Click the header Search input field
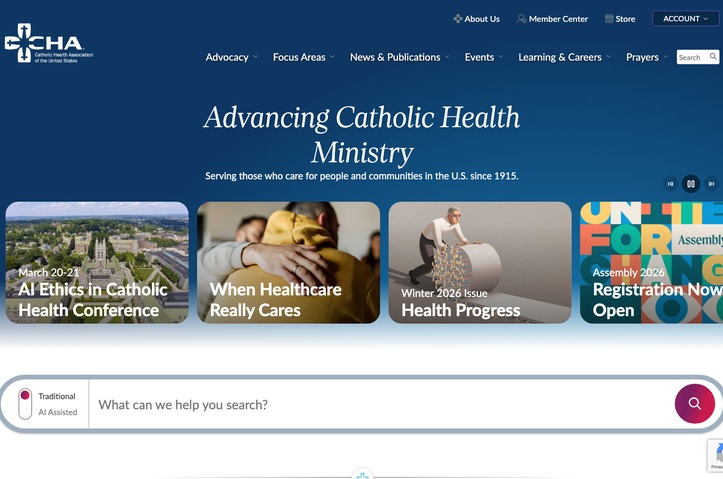 [x=693, y=57]
